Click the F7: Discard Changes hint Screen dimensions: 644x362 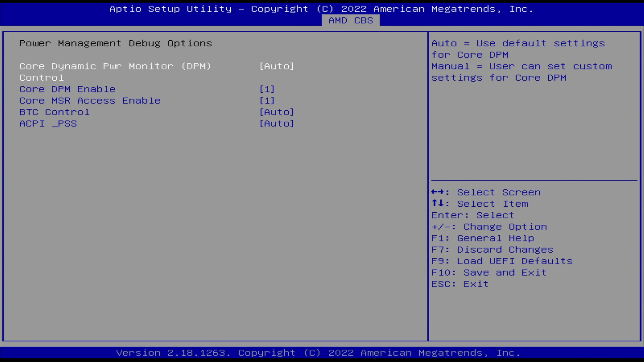click(x=493, y=250)
